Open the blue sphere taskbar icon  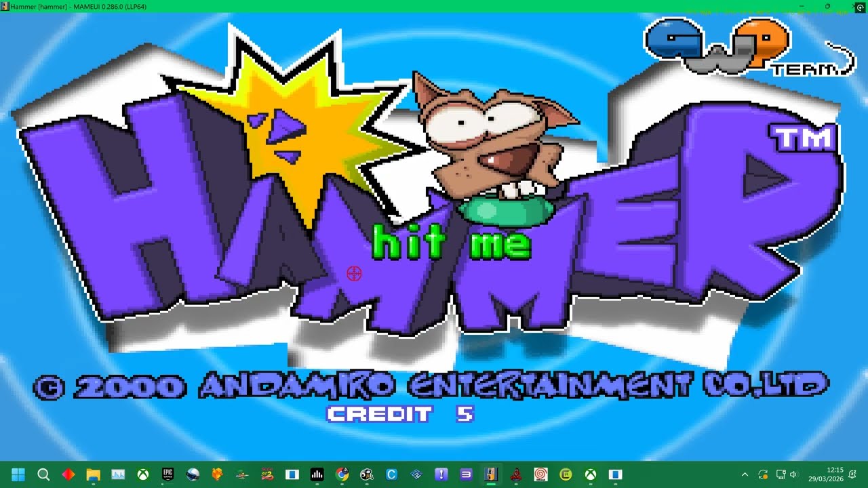(193, 474)
